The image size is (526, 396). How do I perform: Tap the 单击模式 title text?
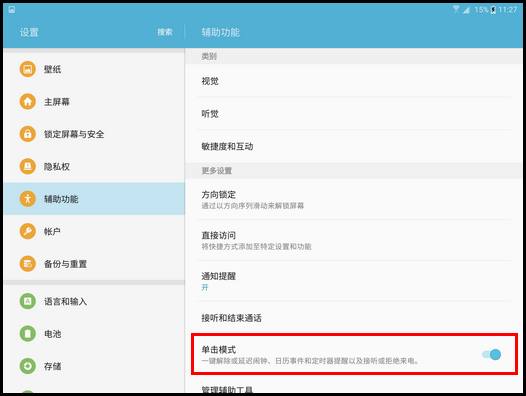pos(219,350)
